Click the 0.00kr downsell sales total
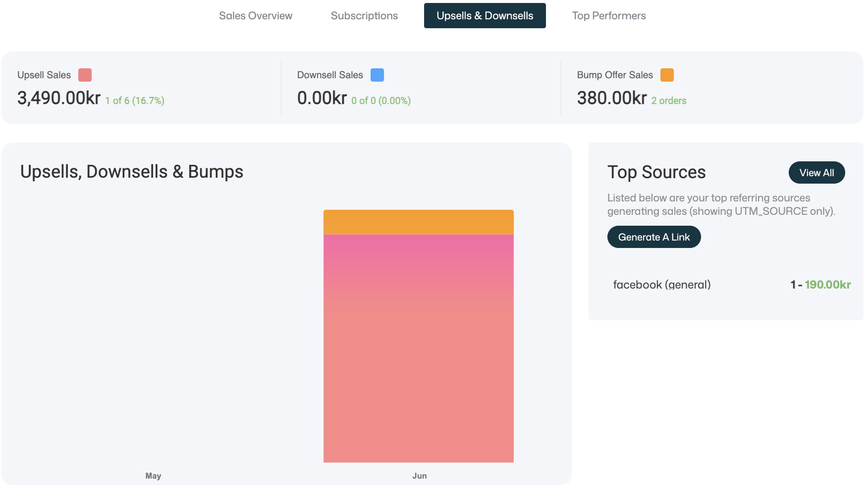Image resolution: width=868 pixels, height=491 pixels. point(322,98)
